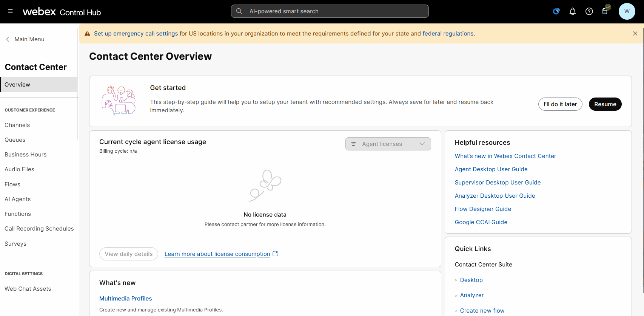Click the Webex AI Assistant icon

[x=556, y=11]
